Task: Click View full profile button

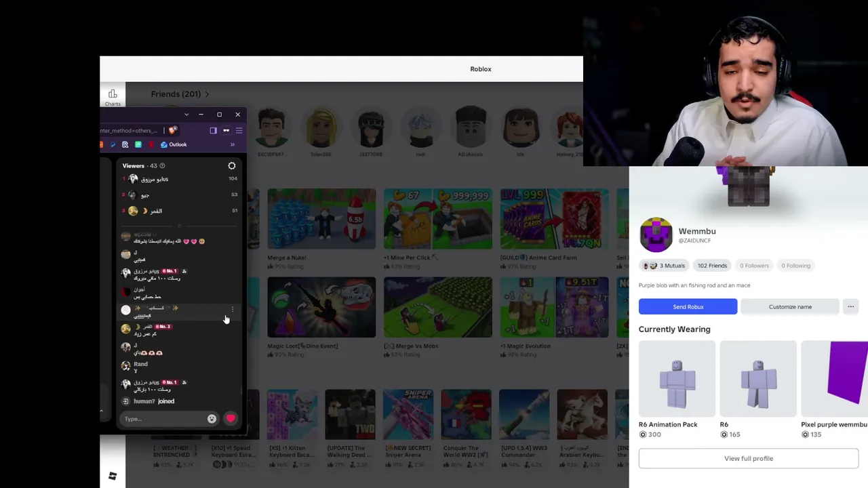Action: pos(749,458)
